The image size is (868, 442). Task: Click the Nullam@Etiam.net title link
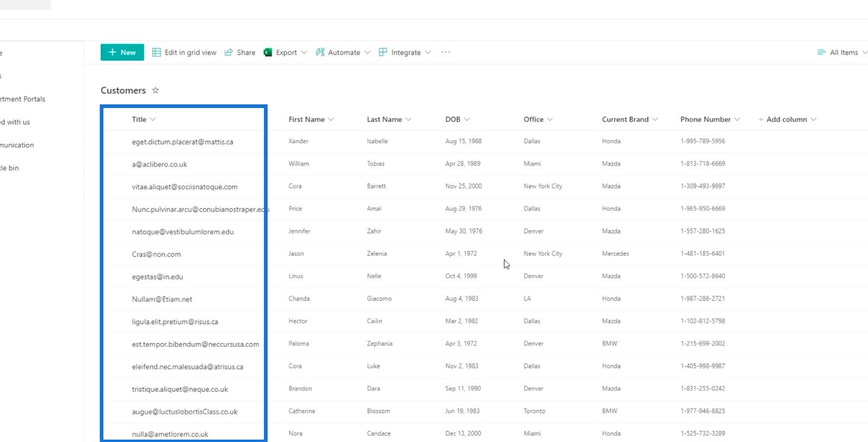pyautogui.click(x=162, y=299)
